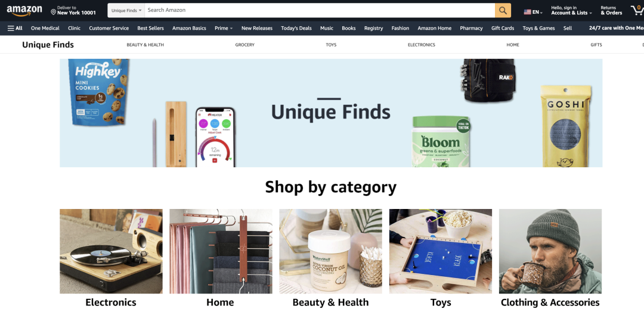Open Returns & Orders link
This screenshot has height=309, width=644.
click(x=611, y=10)
